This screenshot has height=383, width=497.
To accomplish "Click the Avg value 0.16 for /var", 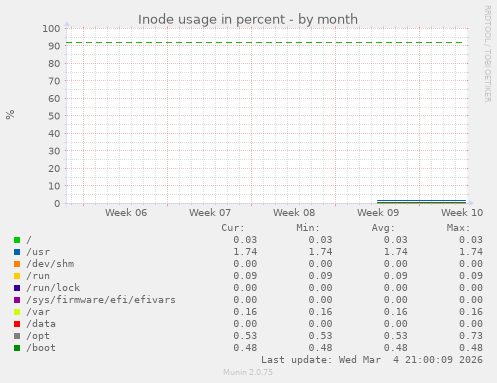I will [395, 312].
